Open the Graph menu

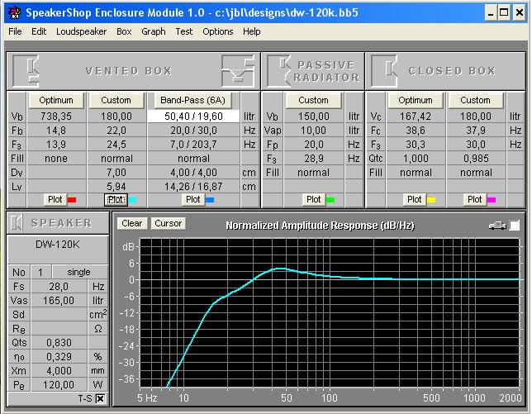[x=154, y=31]
